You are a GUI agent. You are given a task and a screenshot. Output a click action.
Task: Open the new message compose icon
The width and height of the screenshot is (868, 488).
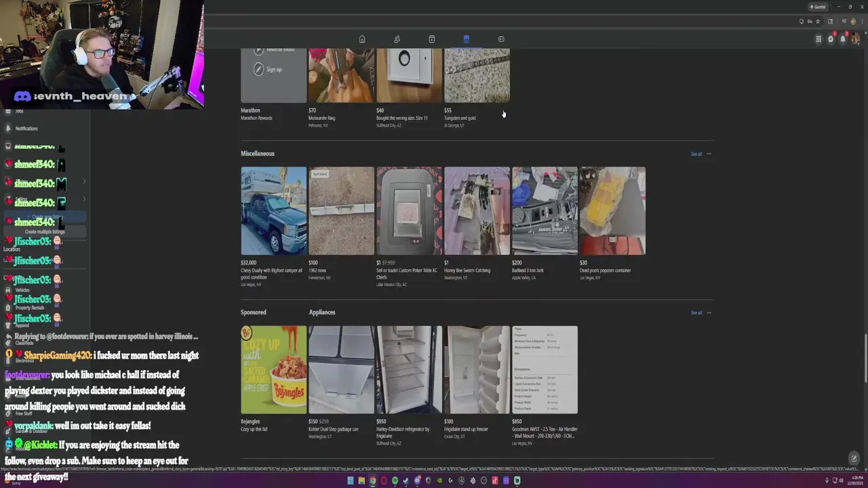(854, 458)
